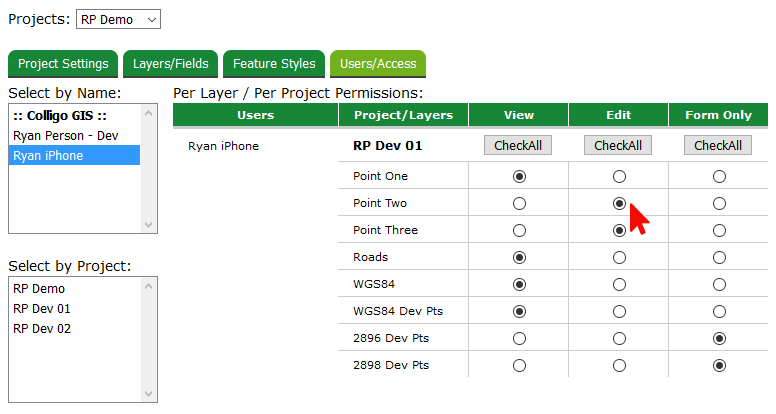Viewport: 776px width, 414px height.
Task: Choose RP Dev 01 in project list
Action: pyautogui.click(x=42, y=308)
